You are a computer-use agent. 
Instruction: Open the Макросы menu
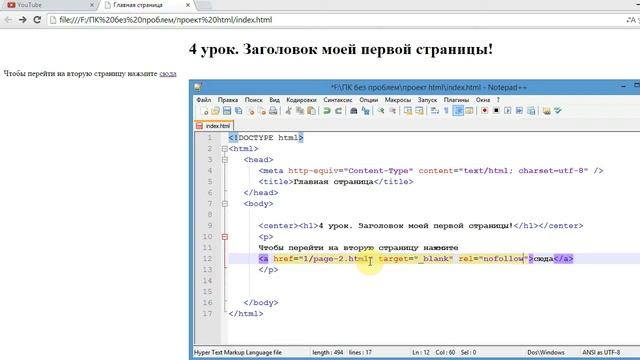[398, 100]
